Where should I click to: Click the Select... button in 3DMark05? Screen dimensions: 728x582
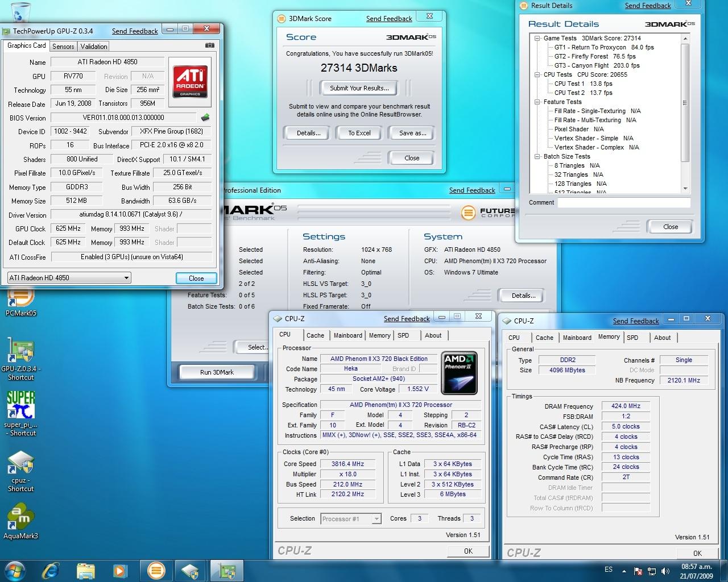(251, 347)
